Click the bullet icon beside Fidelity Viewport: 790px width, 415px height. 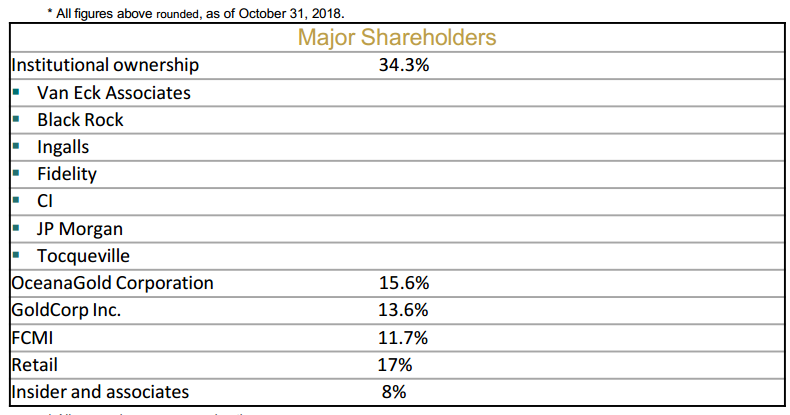pos(18,173)
